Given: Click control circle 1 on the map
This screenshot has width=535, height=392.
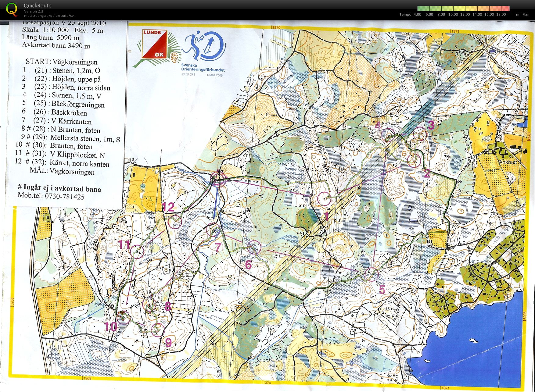Looking at the screenshot, I should pyautogui.click(x=324, y=199).
